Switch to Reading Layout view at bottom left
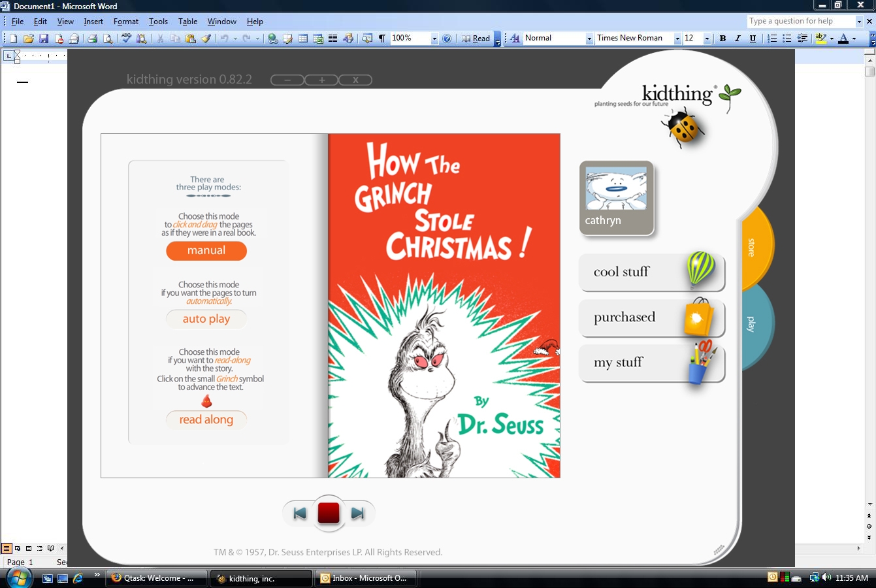 [x=51, y=548]
